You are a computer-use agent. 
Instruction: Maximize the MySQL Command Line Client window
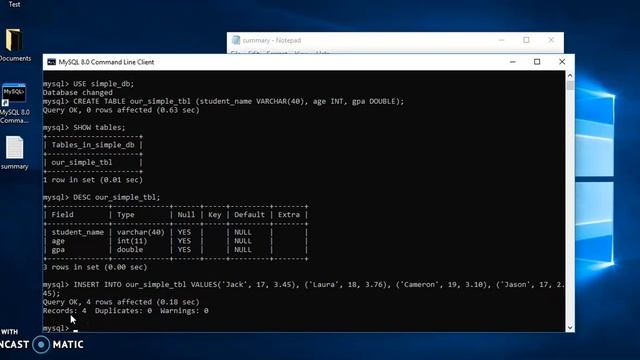[537, 62]
